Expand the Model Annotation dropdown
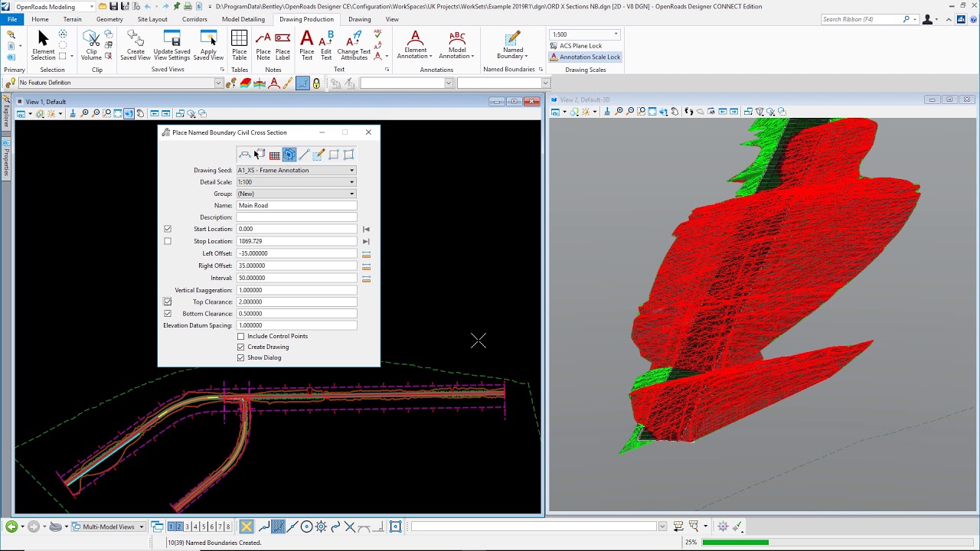The image size is (980, 551). point(457,45)
